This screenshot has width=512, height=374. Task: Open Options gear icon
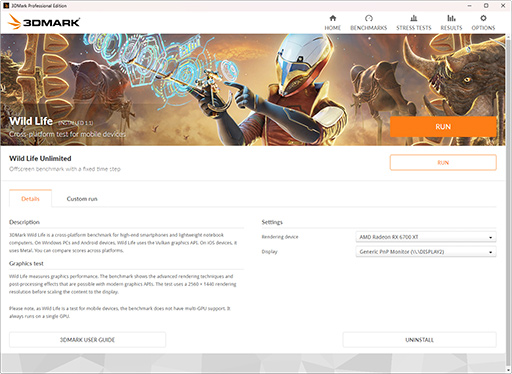(483, 18)
